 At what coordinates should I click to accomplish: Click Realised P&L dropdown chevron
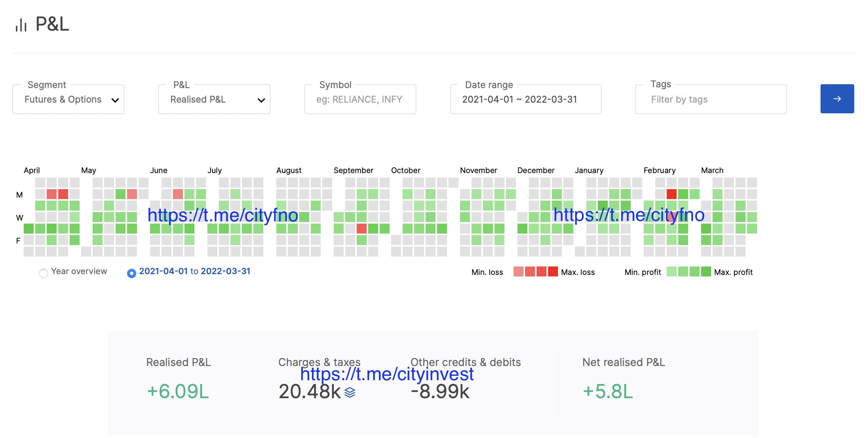261,100
